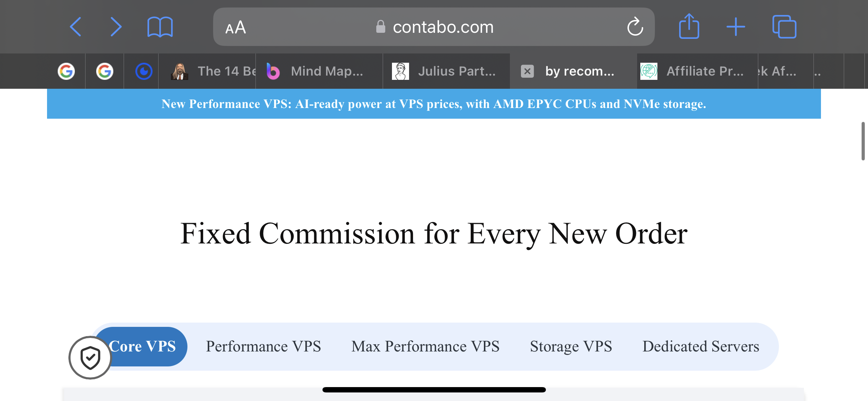Select the Core VPS option
The width and height of the screenshot is (868, 401).
click(x=142, y=346)
